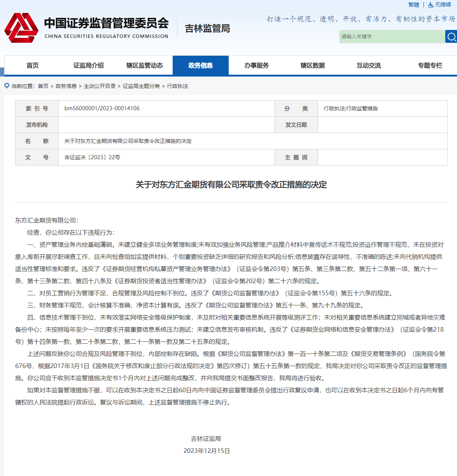Click the 发布机构 label cell
The image size is (457, 476).
point(37,125)
